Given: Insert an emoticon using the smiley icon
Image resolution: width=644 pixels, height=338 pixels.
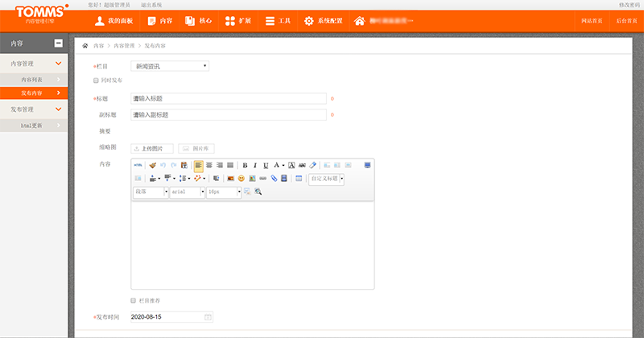Looking at the screenshot, I should 241,179.
